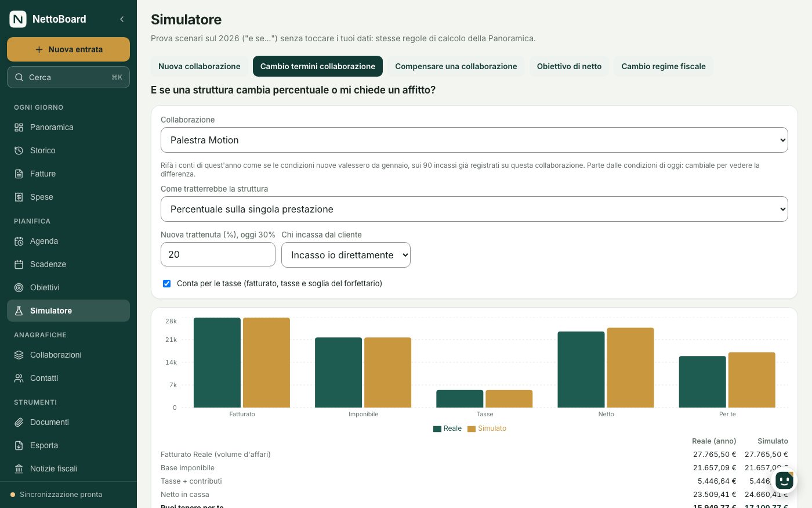Open the Come tratterrebbe la struttura dropdown
The image size is (812, 508).
[x=474, y=209]
